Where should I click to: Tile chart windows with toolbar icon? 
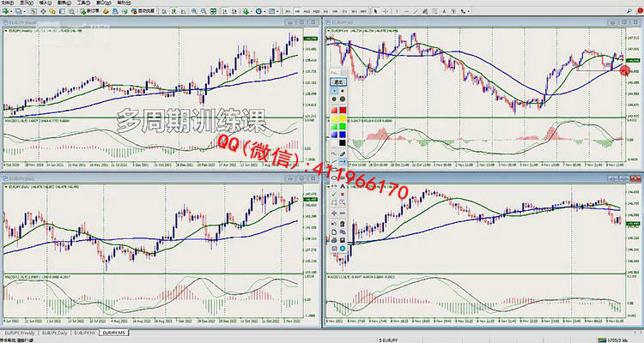[213, 11]
